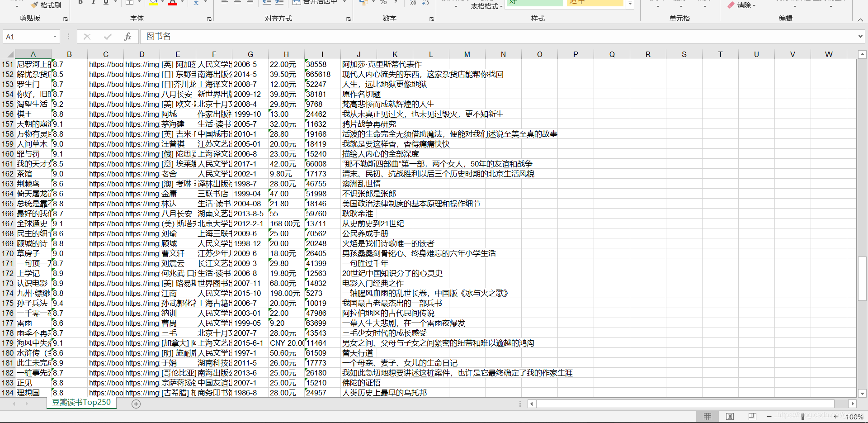Viewport: 868px width, 423px height.
Task: Select column J header
Action: click(359, 54)
